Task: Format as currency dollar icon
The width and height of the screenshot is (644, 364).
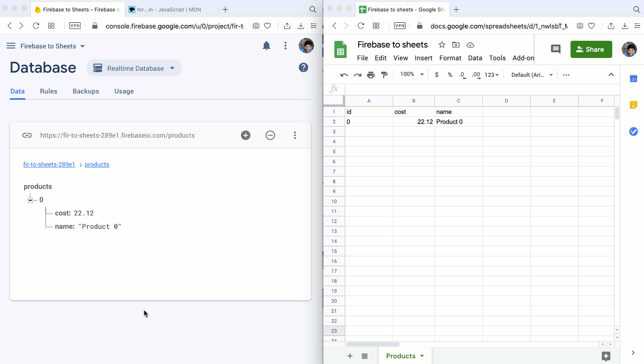Action: pos(437,75)
